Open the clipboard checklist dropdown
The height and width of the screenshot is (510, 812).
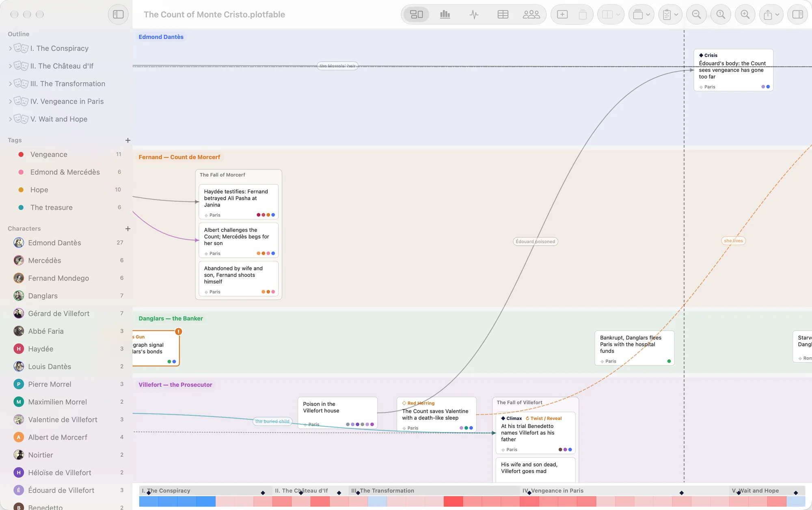click(670, 15)
